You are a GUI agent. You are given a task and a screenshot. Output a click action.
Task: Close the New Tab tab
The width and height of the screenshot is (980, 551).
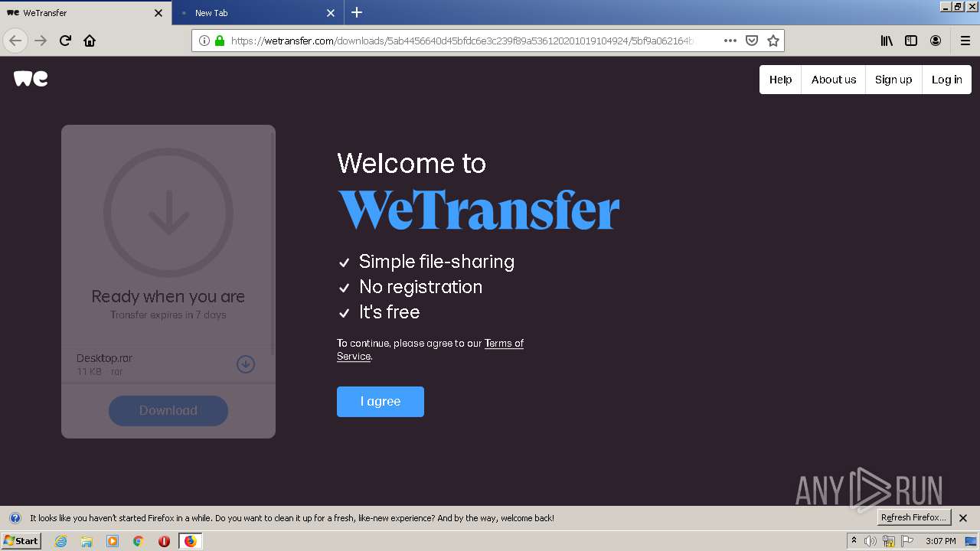[331, 13]
